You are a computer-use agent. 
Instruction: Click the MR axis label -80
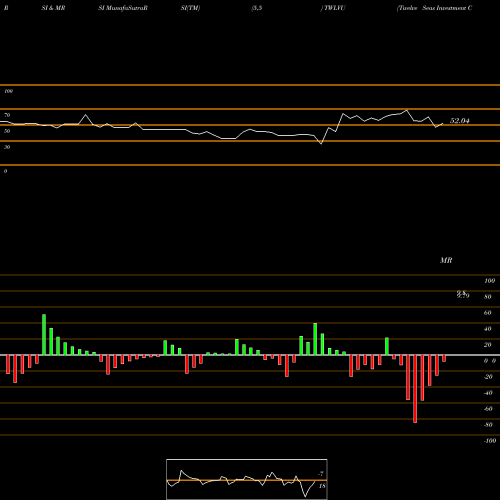[488, 425]
